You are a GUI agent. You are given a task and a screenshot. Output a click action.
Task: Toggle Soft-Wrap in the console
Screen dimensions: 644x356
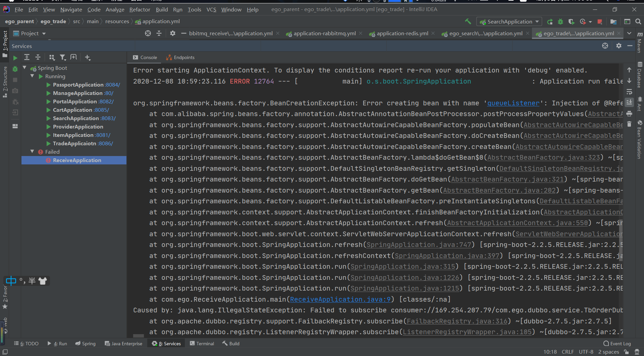[x=629, y=92]
